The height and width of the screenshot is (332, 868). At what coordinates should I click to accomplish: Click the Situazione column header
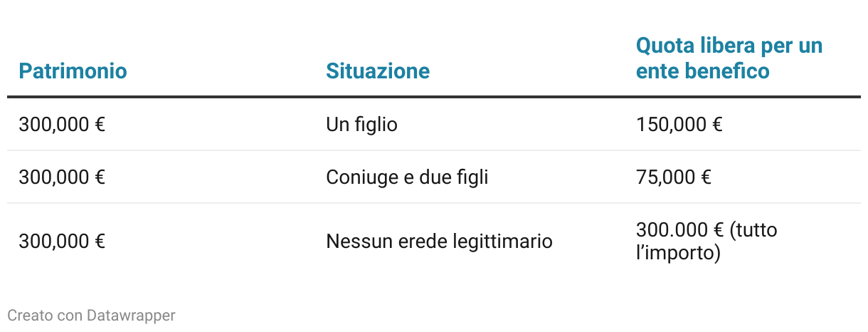tap(378, 71)
